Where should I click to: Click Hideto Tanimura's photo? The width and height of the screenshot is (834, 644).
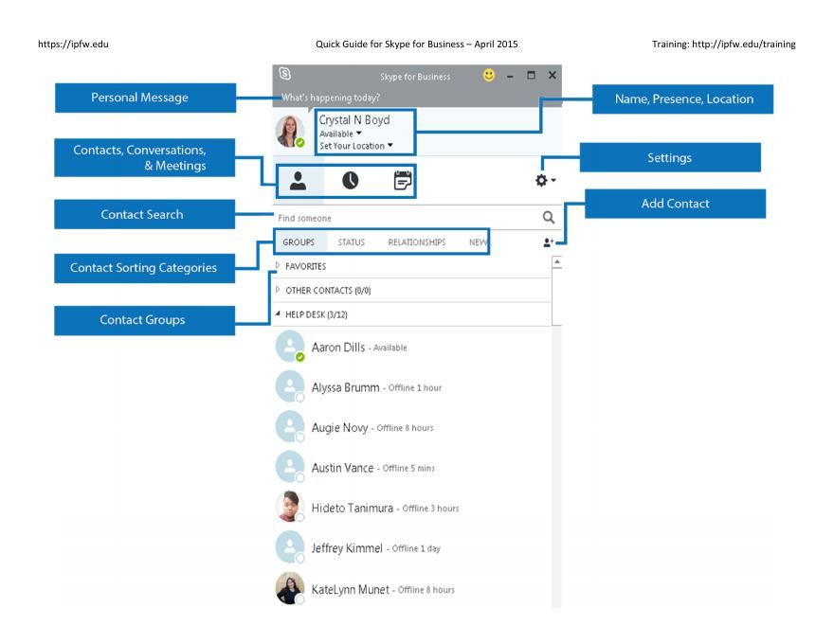[x=290, y=507]
